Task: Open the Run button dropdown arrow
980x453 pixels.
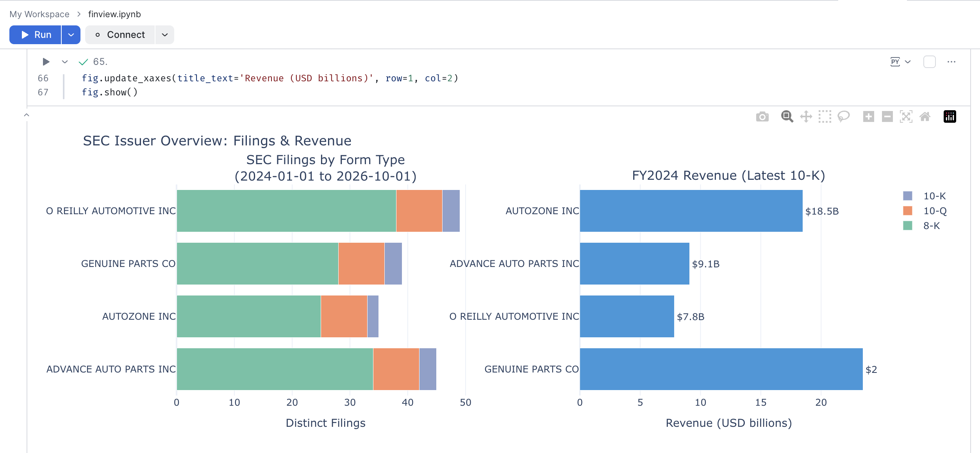Action: pyautogui.click(x=71, y=35)
